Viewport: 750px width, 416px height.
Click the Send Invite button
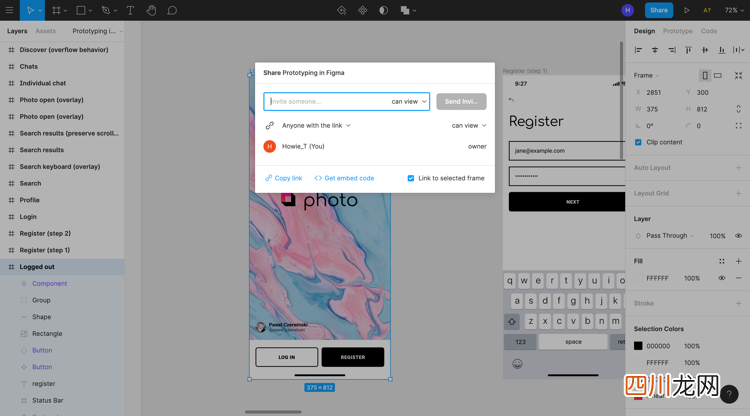[461, 101]
